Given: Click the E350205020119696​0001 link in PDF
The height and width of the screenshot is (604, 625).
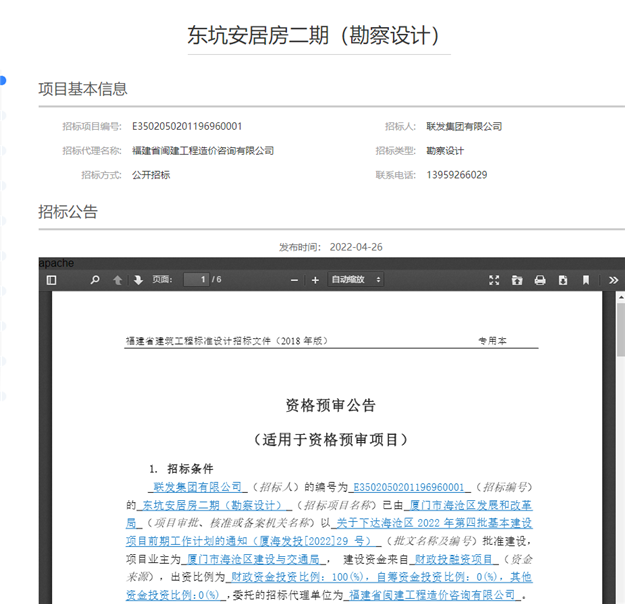Looking at the screenshot, I should coord(409,487).
